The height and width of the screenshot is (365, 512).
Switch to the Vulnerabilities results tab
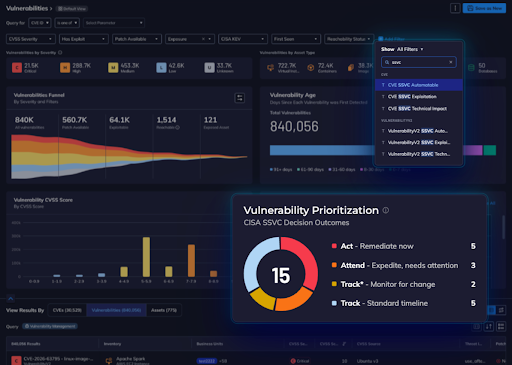pyautogui.click(x=116, y=310)
